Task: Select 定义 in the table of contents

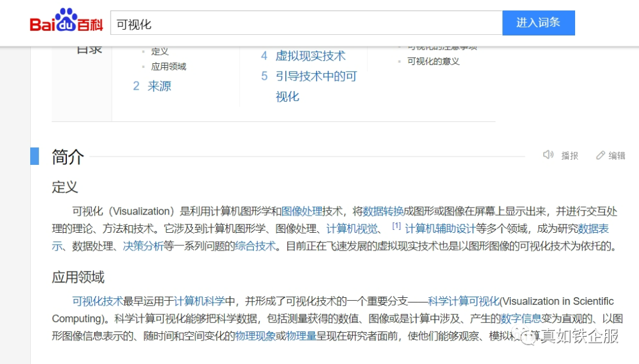Action: tap(161, 51)
